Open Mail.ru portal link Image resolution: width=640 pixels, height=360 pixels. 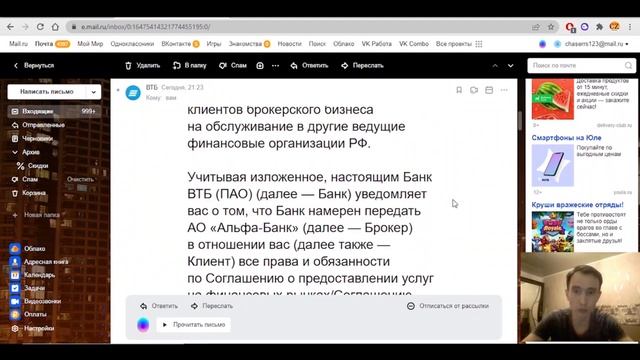click(x=18, y=44)
